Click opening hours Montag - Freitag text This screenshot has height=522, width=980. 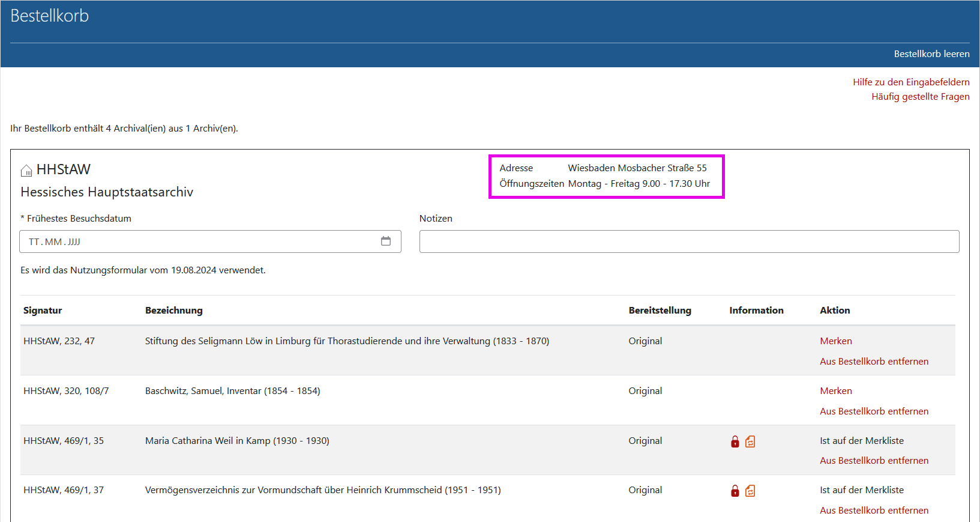[639, 184]
